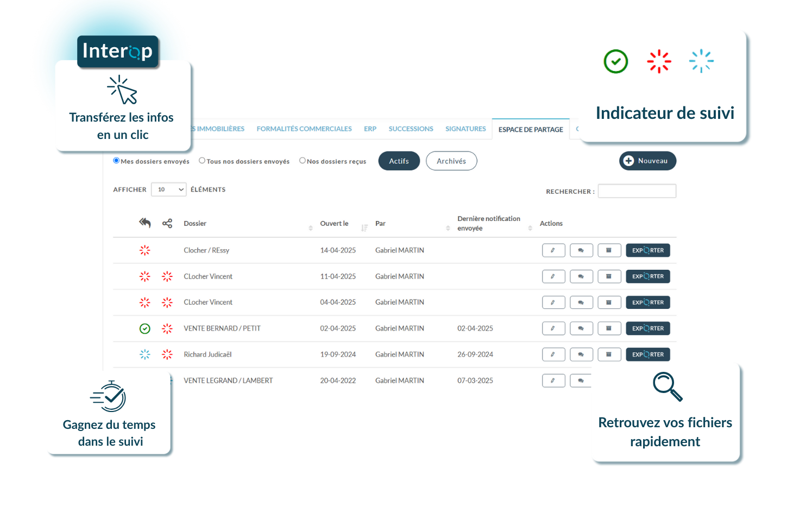Screen dimensions: 793x532
Task: Click the green check indicator for VENTE BERNARD / PETIT
Action: (144, 328)
